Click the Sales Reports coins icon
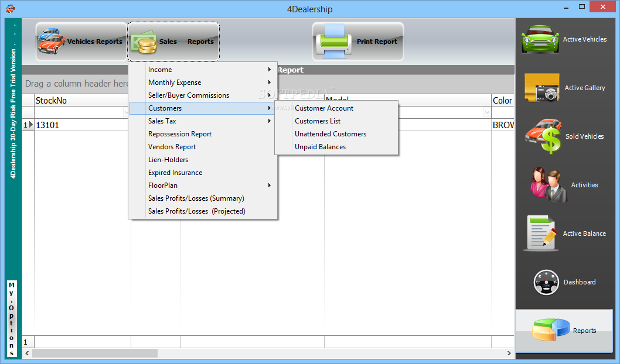 point(144,42)
